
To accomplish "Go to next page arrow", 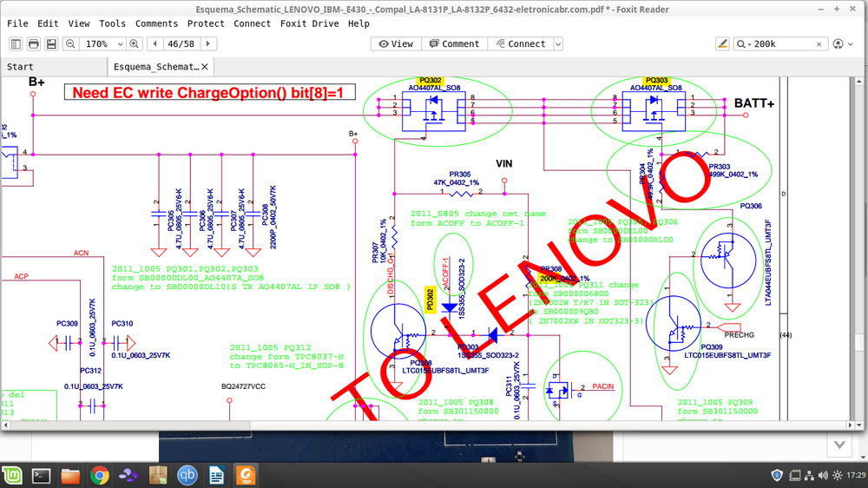I will tap(208, 43).
